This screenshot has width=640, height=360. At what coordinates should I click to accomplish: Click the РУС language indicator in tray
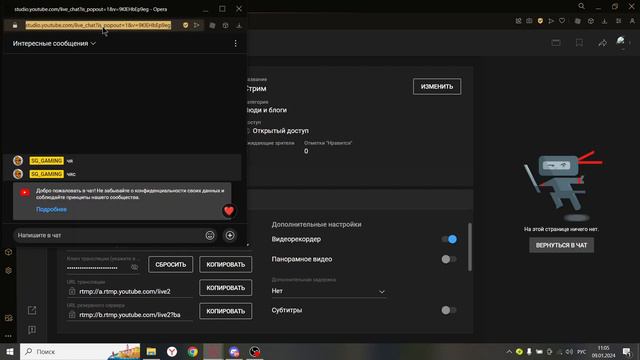tap(582, 351)
